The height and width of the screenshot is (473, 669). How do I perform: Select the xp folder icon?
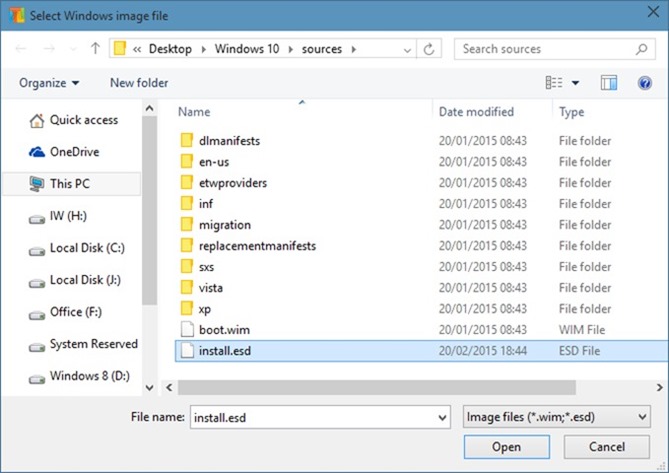[x=186, y=308]
